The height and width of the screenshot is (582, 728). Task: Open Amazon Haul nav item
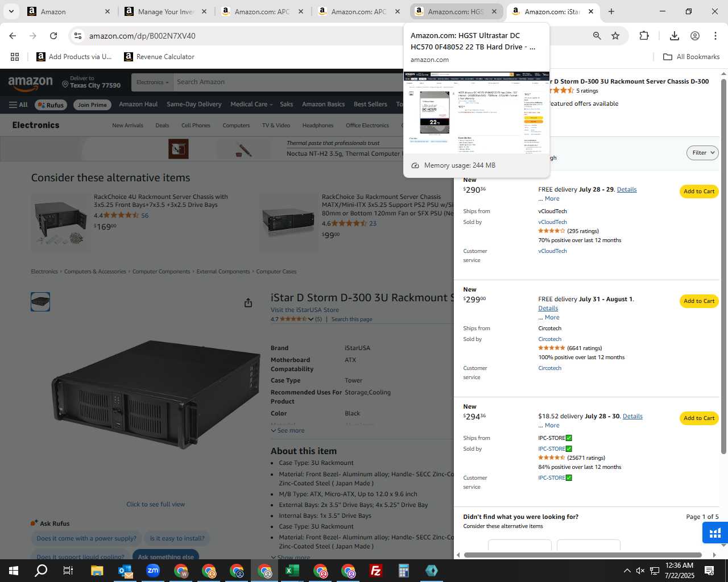pos(138,105)
